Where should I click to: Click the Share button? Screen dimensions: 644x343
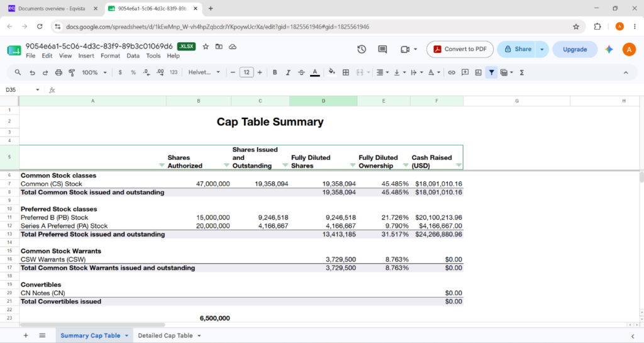(x=517, y=49)
